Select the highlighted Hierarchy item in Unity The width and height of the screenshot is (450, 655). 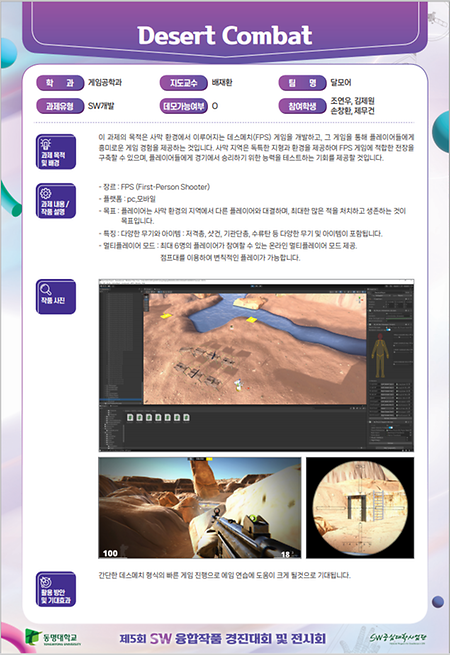tap(121, 400)
